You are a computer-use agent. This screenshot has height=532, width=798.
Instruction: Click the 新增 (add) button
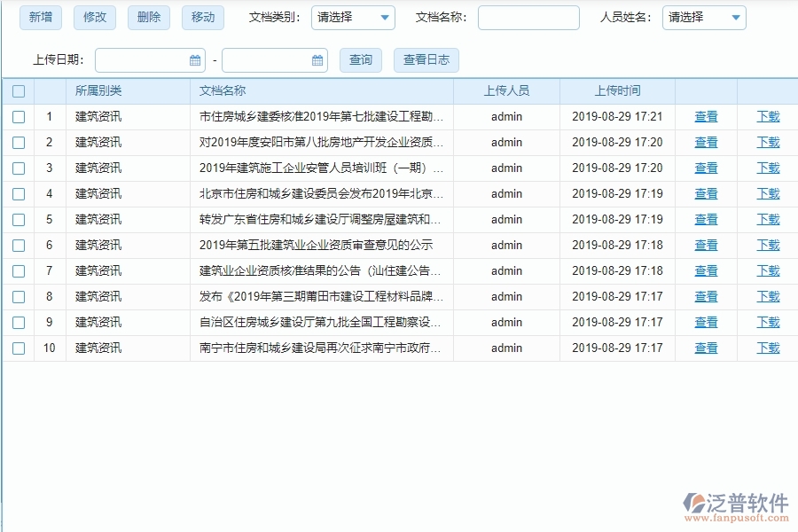40,17
